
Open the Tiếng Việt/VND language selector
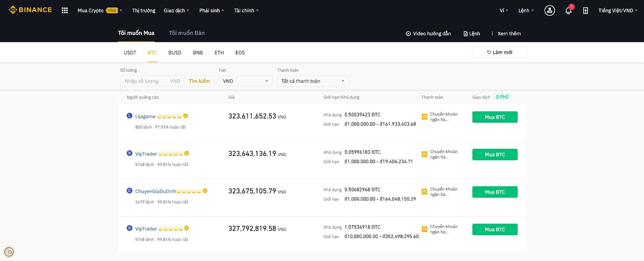click(x=618, y=10)
